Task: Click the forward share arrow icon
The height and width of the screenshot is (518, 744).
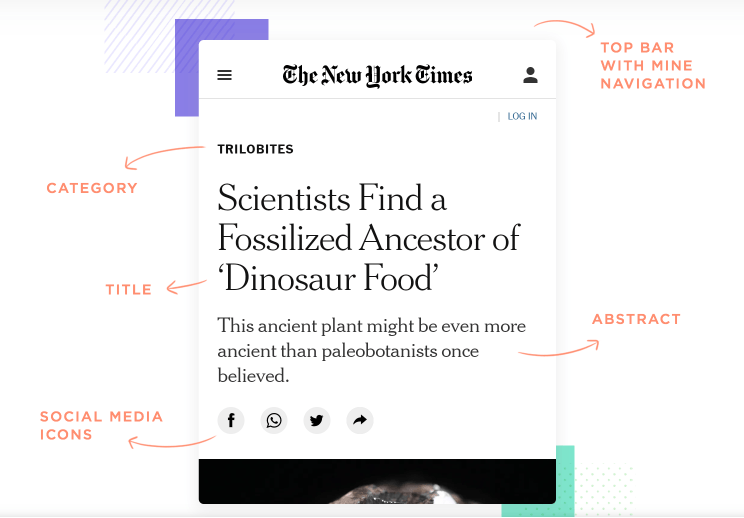Action: pos(360,420)
